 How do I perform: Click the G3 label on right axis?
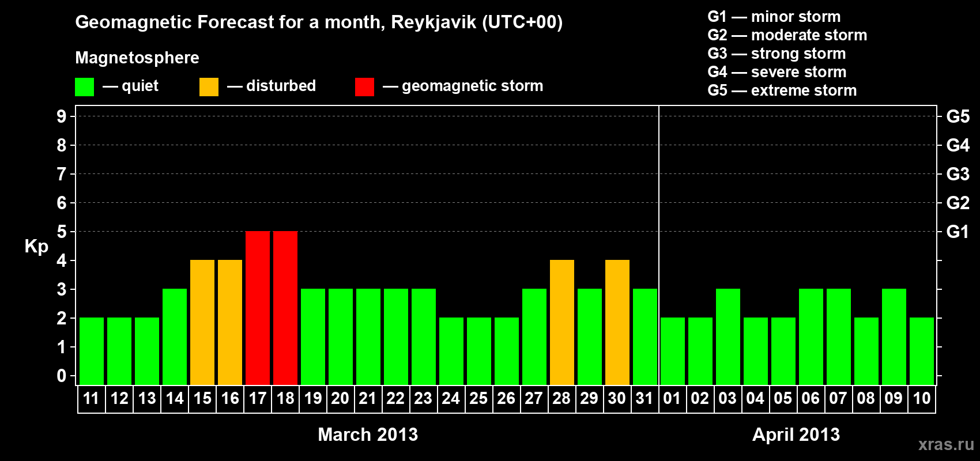(x=958, y=174)
